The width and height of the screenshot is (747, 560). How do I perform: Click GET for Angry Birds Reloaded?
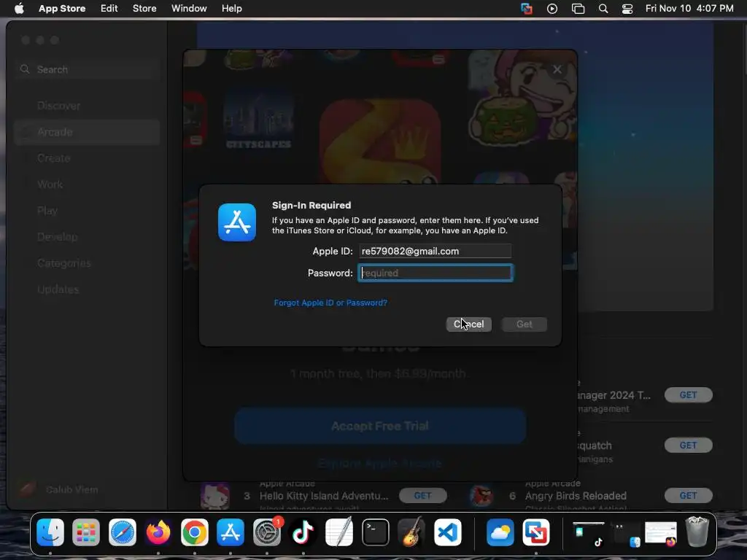tap(688, 496)
